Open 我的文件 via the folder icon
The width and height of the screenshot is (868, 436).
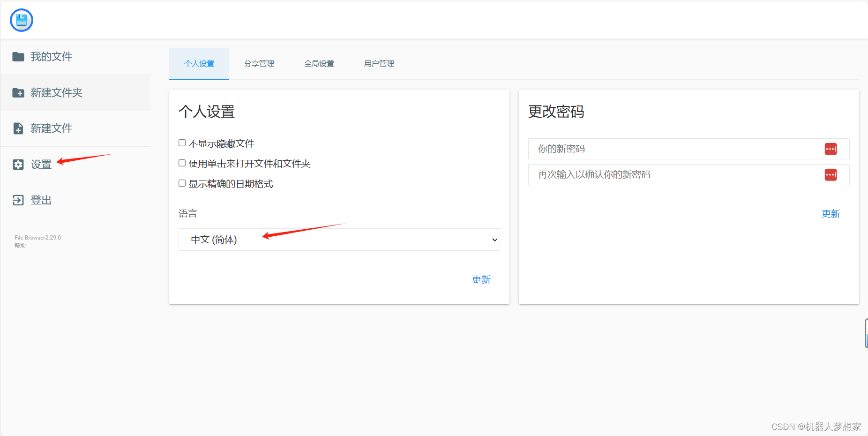tap(18, 56)
